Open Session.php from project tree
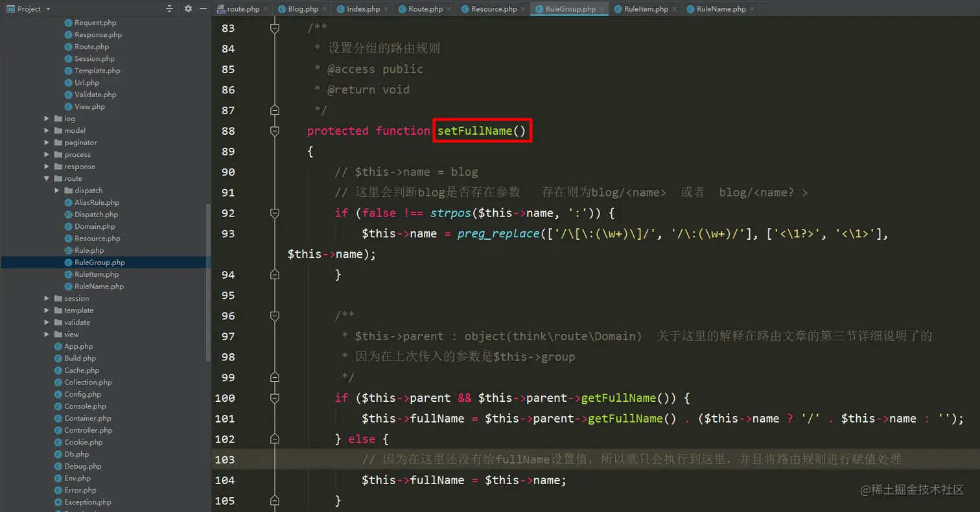 click(x=95, y=58)
